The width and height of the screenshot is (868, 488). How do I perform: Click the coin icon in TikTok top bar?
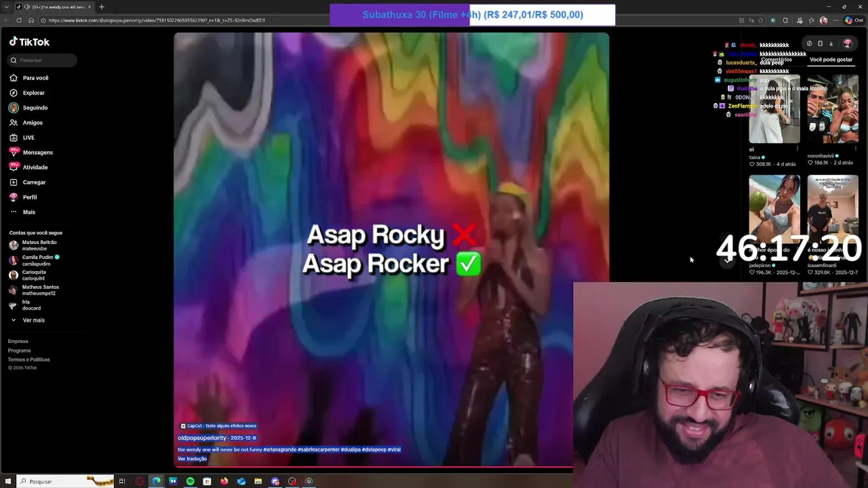coord(809,43)
